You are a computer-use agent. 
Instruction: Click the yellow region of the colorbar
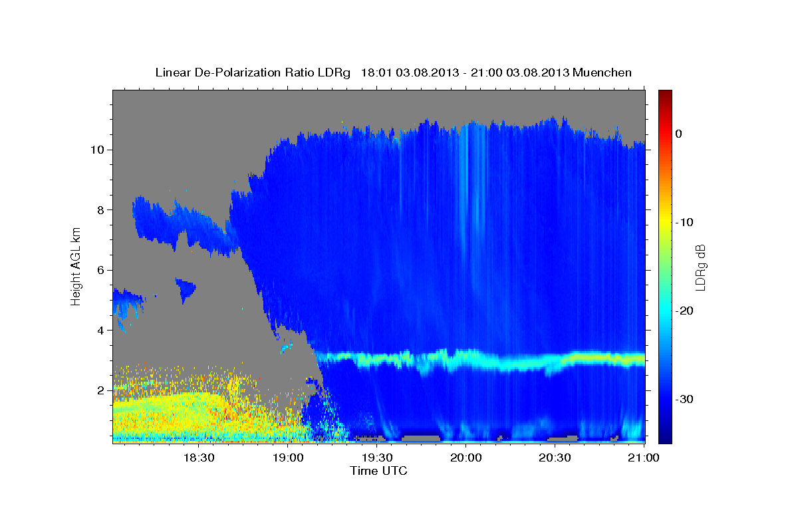tap(664, 219)
